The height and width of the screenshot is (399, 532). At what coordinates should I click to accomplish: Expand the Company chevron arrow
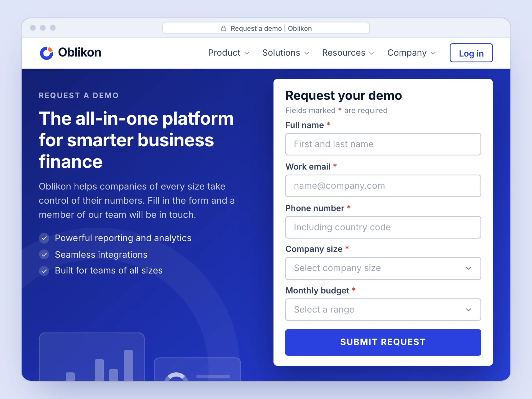[x=433, y=53]
